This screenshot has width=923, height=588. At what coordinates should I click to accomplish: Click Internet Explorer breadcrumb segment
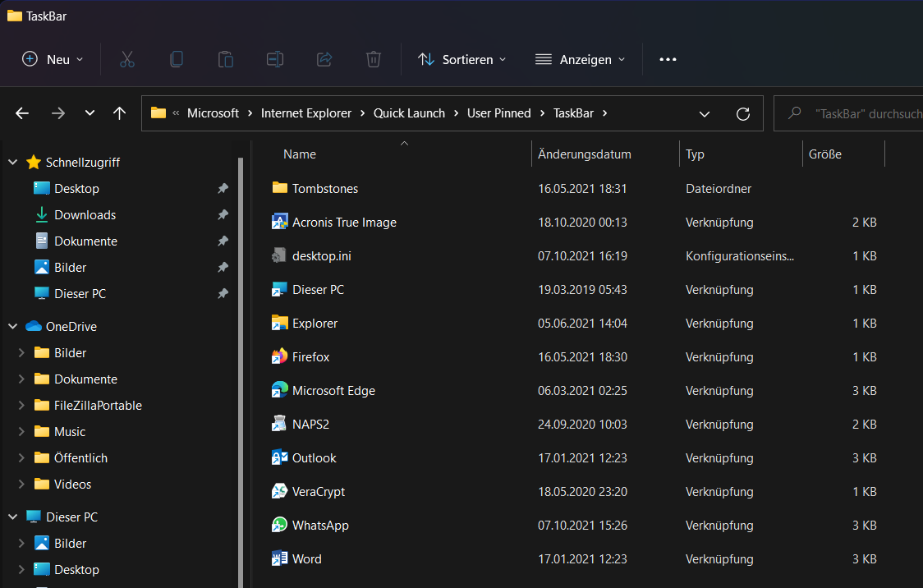306,113
